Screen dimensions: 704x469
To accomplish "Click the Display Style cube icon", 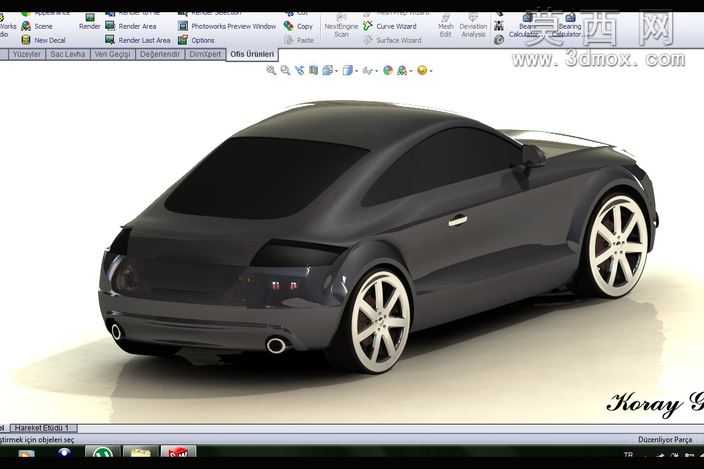I will pyautogui.click(x=348, y=70).
